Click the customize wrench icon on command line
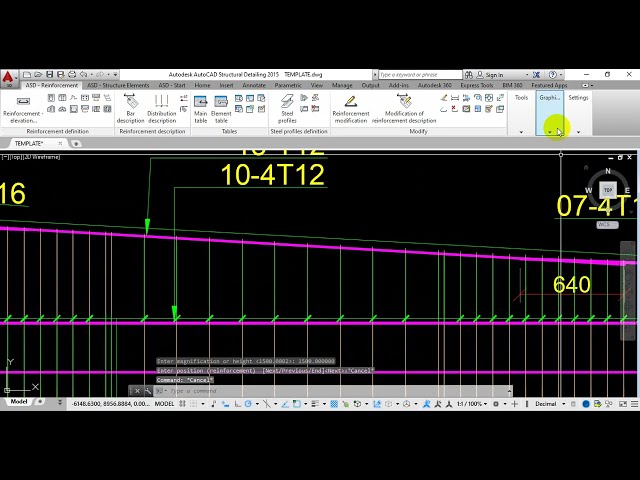640x480 pixels. 148,391
